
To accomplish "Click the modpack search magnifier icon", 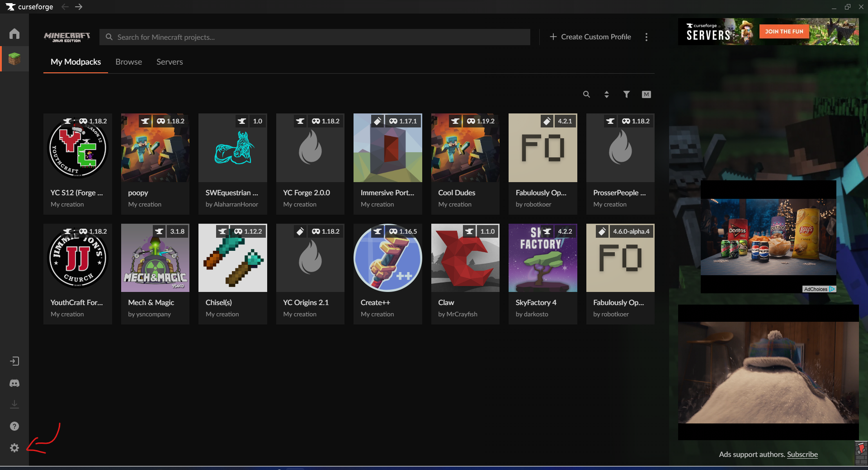I will 586,94.
